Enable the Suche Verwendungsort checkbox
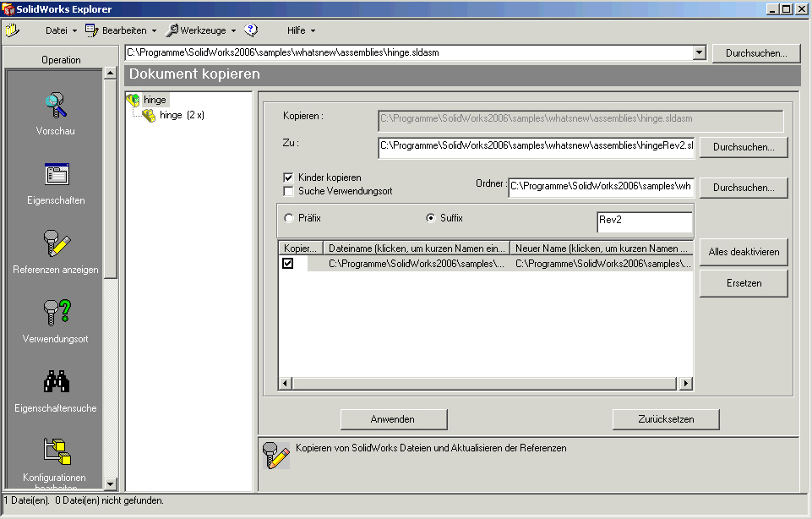The width and height of the screenshot is (812, 519). pyautogui.click(x=288, y=191)
